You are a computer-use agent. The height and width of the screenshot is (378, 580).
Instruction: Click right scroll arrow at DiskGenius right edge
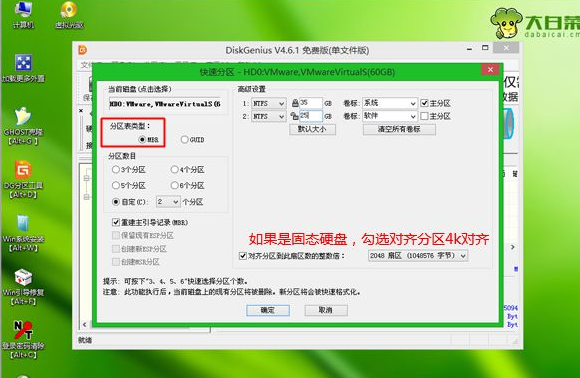[x=513, y=247]
